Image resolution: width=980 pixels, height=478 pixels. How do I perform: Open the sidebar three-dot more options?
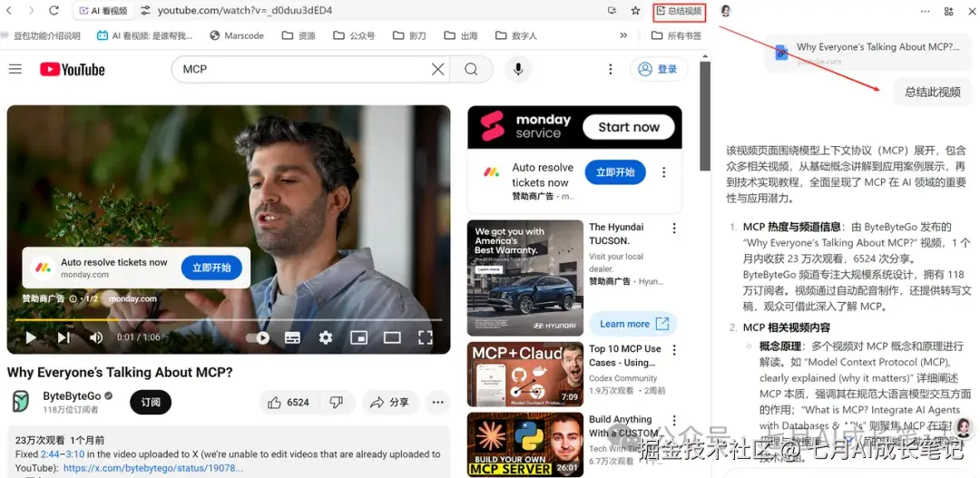[x=926, y=11]
